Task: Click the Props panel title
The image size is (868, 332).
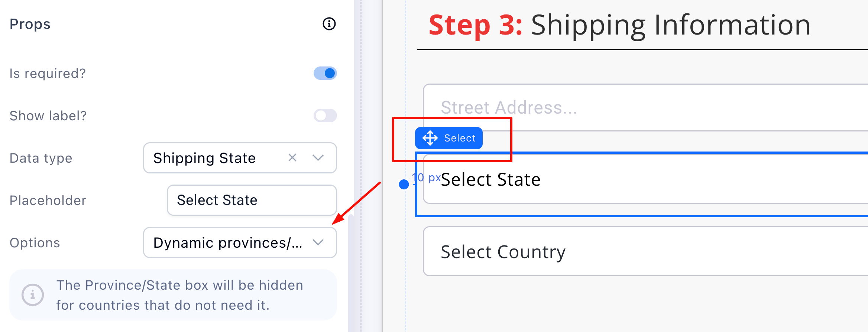Action: click(30, 24)
